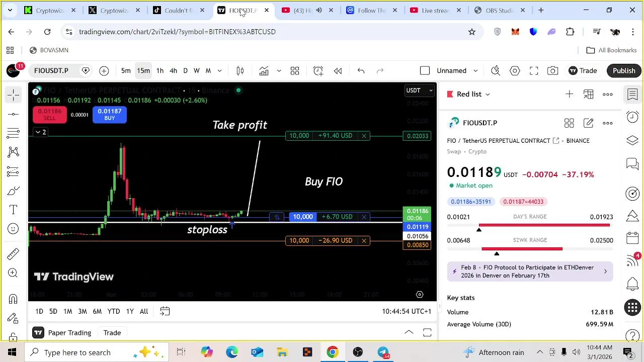Open the economic calendar panel
This screenshot has height=362, width=644.
pos(632,238)
